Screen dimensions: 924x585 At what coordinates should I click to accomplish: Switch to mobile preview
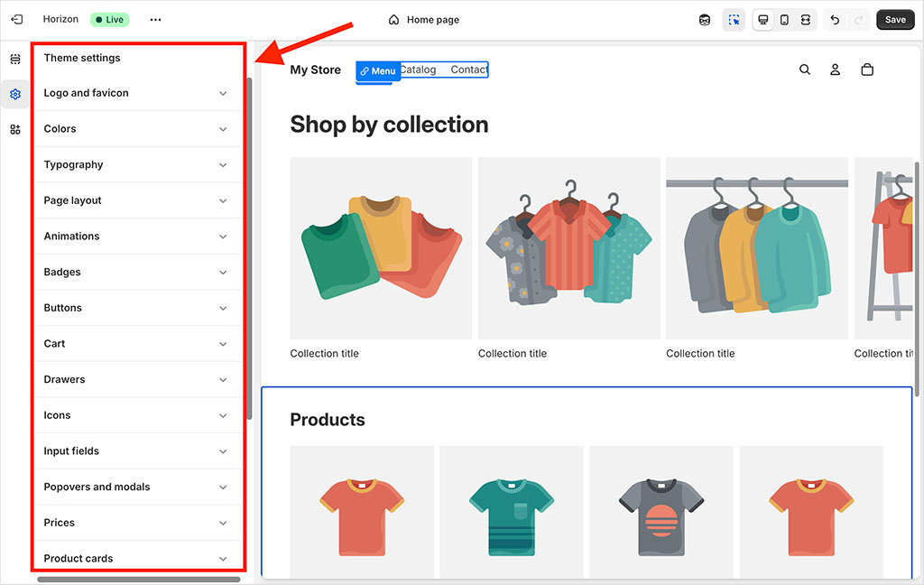pyautogui.click(x=784, y=20)
